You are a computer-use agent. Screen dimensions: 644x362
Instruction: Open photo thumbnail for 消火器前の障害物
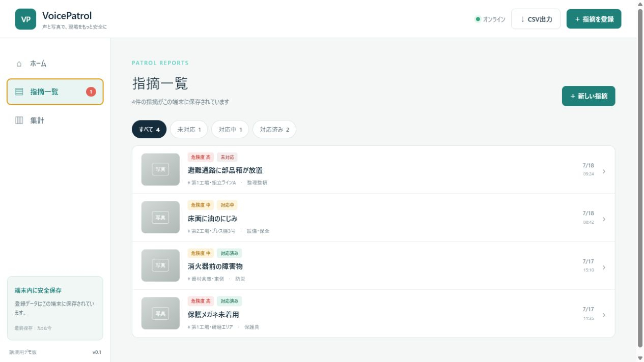[x=160, y=265]
